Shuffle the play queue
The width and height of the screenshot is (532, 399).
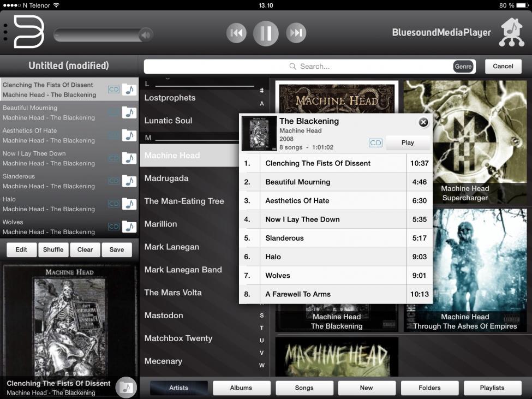pyautogui.click(x=53, y=249)
